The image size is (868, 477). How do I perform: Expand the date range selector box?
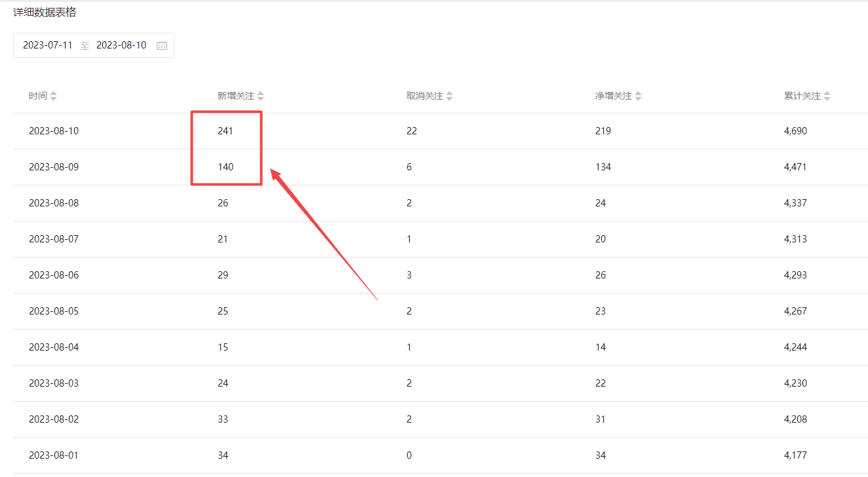pos(94,45)
